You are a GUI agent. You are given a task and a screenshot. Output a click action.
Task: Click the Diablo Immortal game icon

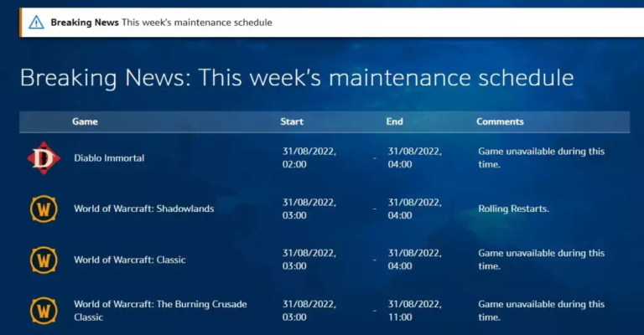(44, 157)
